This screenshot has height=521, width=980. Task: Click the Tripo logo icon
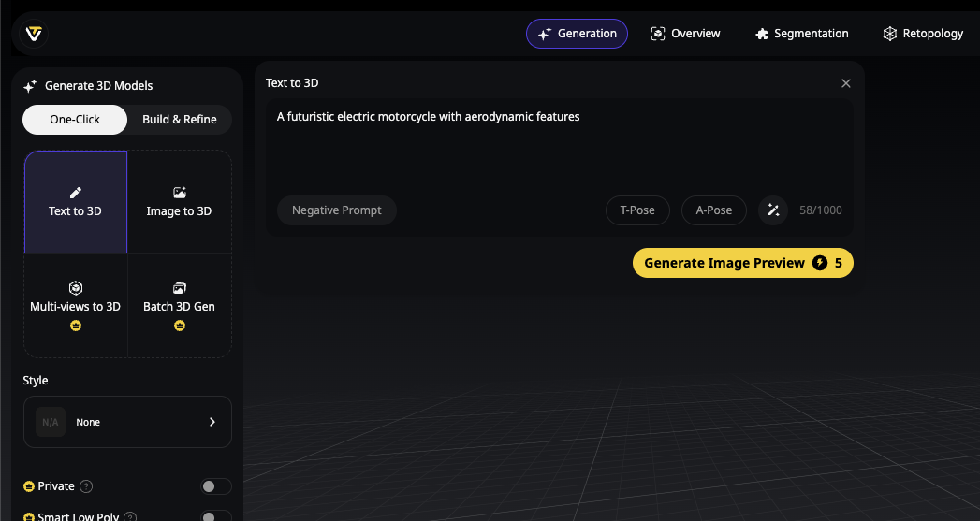(x=34, y=34)
